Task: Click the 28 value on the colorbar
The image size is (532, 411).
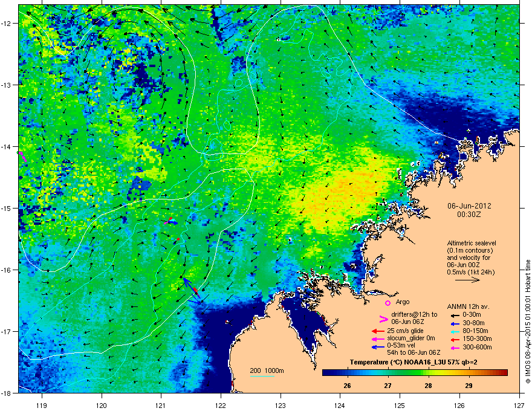Action: [x=428, y=386]
